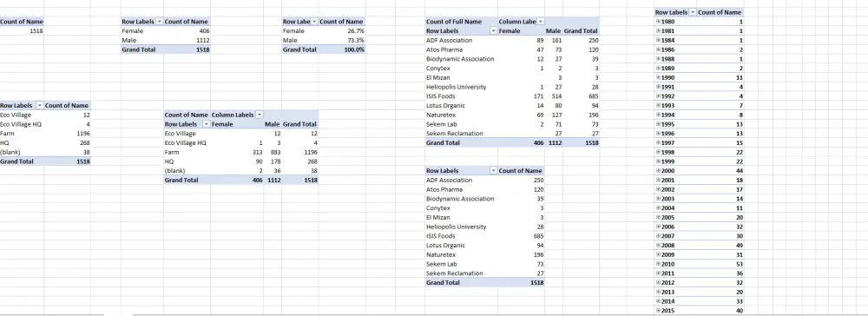Image resolution: width=868 pixels, height=316 pixels.
Task: Expand the 2012 year group
Action: (659, 282)
